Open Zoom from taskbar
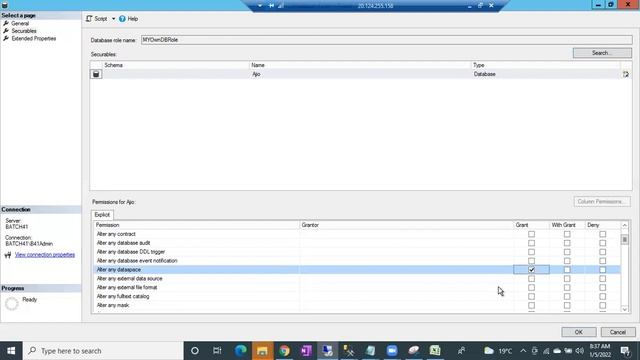640x360 pixels. point(392,351)
